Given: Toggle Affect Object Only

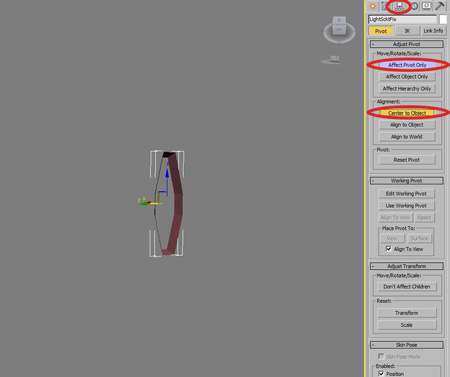Looking at the screenshot, I should point(407,77).
